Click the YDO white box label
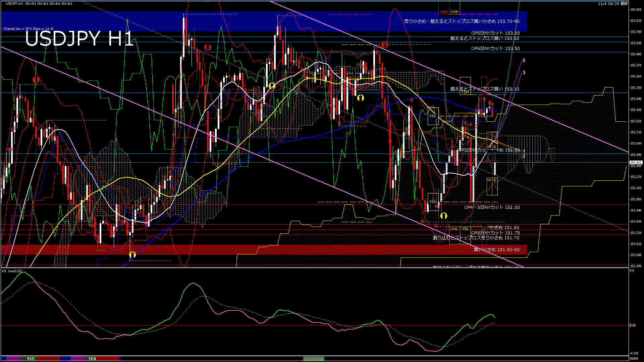Image resolution: width=644 pixels, height=362 pixels. [433, 202]
